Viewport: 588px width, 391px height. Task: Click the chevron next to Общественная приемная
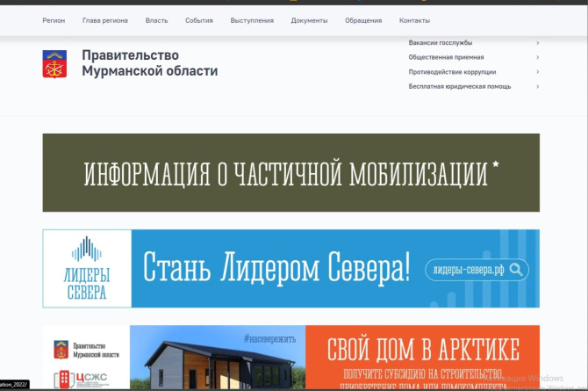[537, 57]
